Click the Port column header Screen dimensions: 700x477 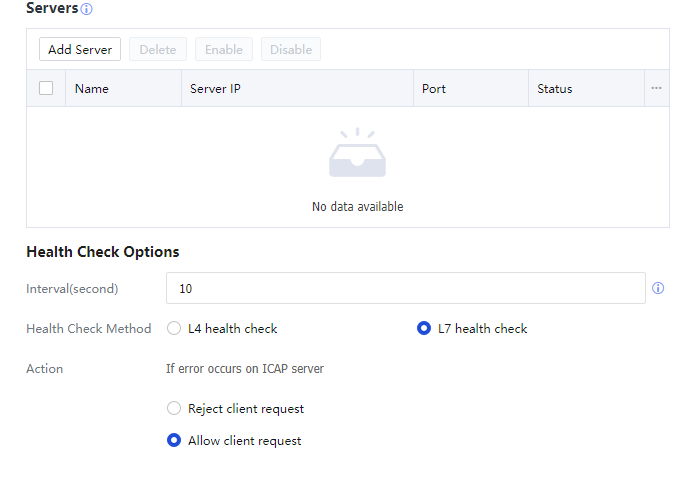434,89
